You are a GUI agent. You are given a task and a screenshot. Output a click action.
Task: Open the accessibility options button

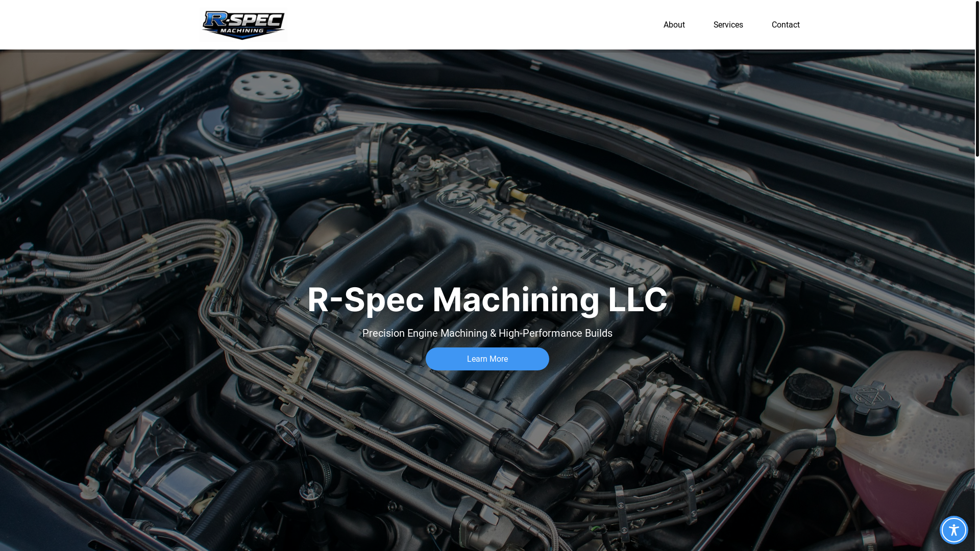[953, 530]
